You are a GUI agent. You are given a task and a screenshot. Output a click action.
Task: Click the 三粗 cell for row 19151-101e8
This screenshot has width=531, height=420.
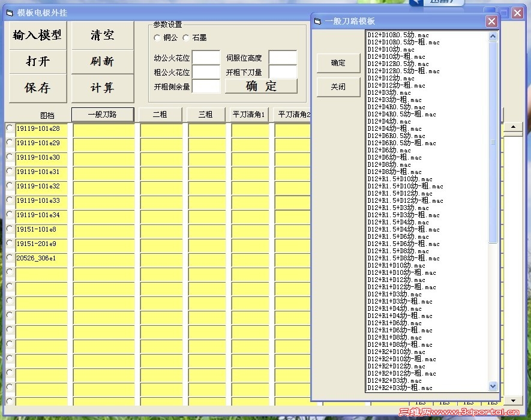pyautogui.click(x=207, y=231)
